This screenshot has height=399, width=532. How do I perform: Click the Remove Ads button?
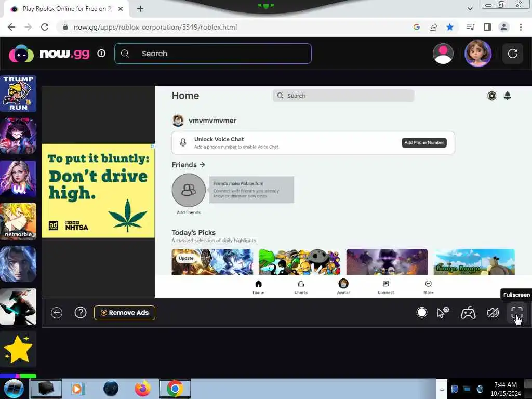125,312
